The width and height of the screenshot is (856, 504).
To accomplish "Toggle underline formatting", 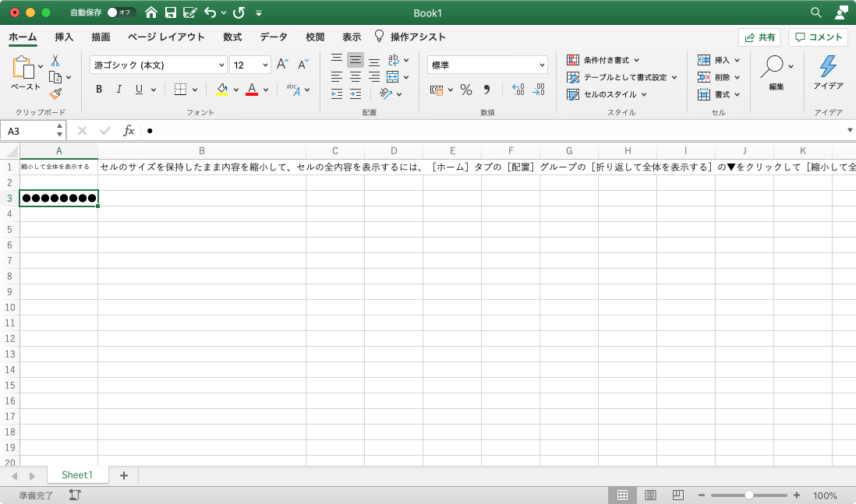I will coord(139,89).
